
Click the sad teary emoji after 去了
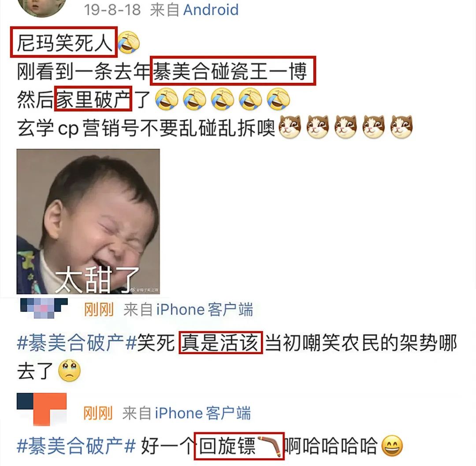[69, 371]
